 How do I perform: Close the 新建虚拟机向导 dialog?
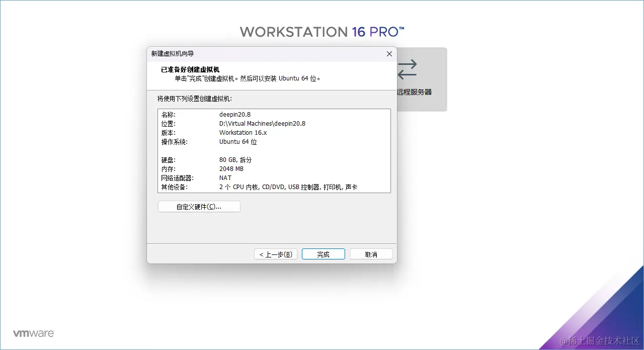389,54
